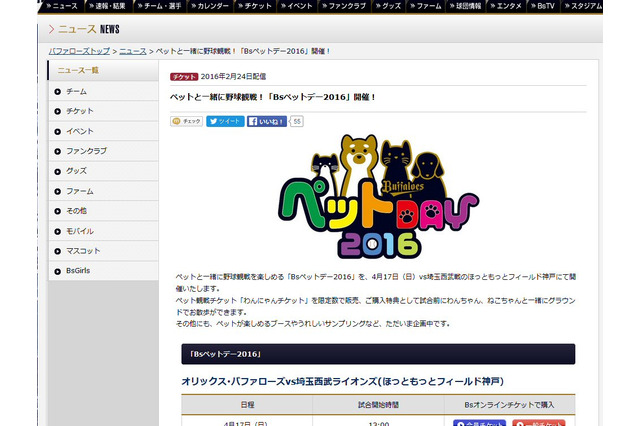
Task: Click the 試合開始時間 table column header
Action: (x=378, y=405)
